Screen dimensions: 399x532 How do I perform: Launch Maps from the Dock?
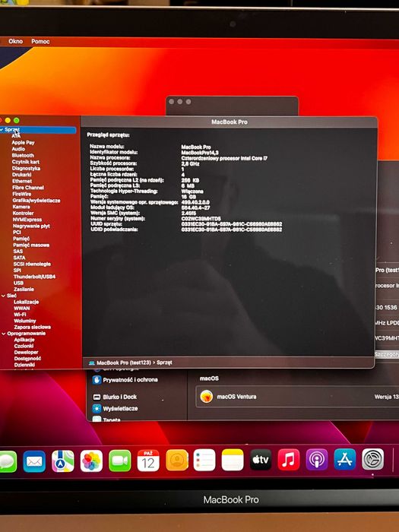[x=63, y=461]
